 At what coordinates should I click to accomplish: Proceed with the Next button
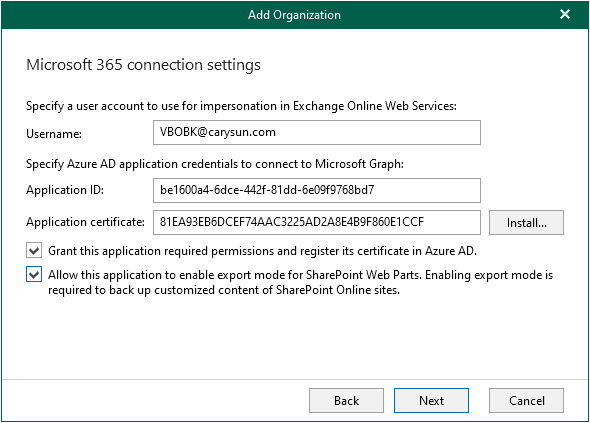click(x=431, y=400)
